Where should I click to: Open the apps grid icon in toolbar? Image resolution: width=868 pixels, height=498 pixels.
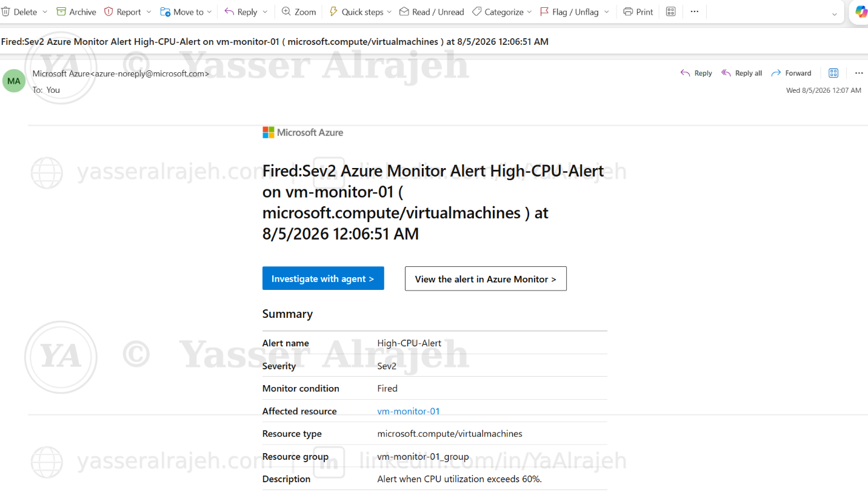(670, 12)
